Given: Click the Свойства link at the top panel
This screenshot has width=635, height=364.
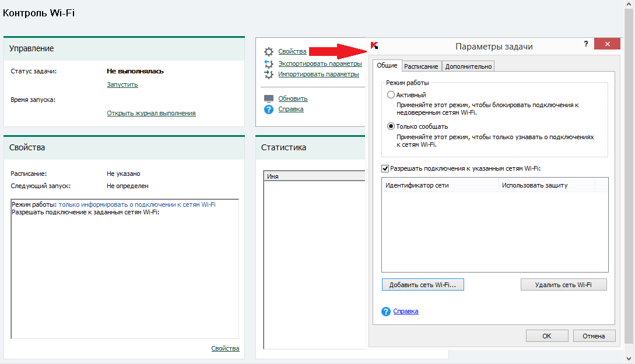Looking at the screenshot, I should [x=292, y=51].
